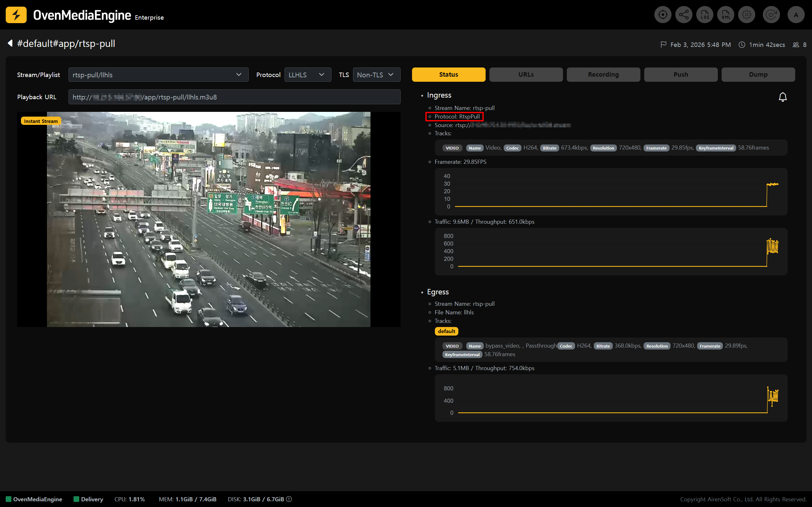Open the Push tab
Image resolution: width=812 pixels, height=507 pixels.
point(680,74)
